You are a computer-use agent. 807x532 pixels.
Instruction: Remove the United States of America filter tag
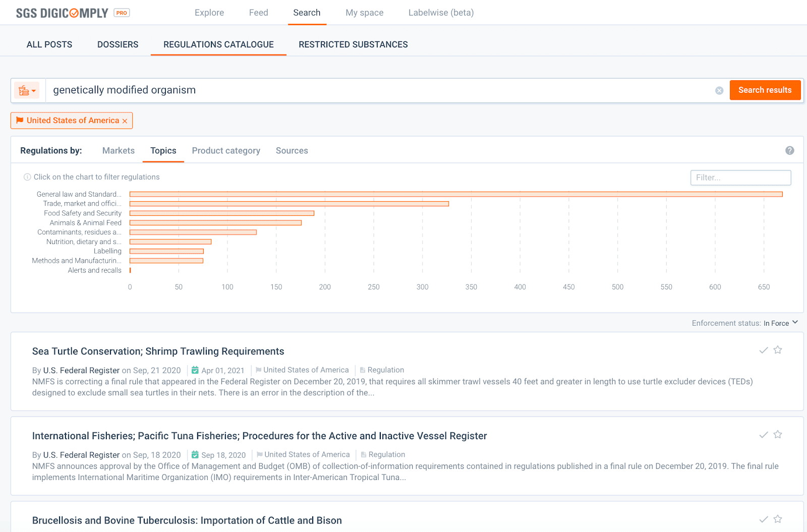coord(125,121)
